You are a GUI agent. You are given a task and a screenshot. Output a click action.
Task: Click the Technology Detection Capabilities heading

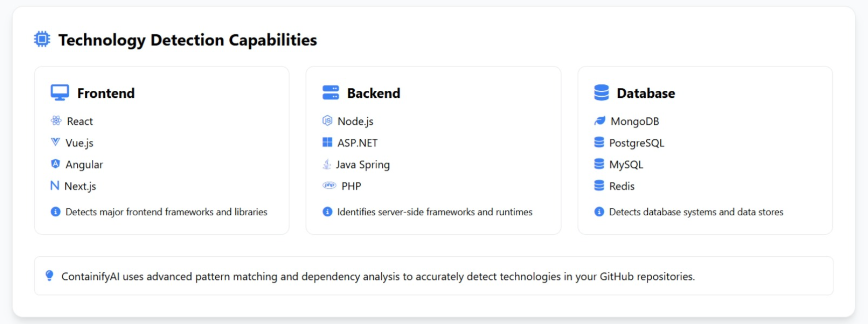click(x=188, y=40)
